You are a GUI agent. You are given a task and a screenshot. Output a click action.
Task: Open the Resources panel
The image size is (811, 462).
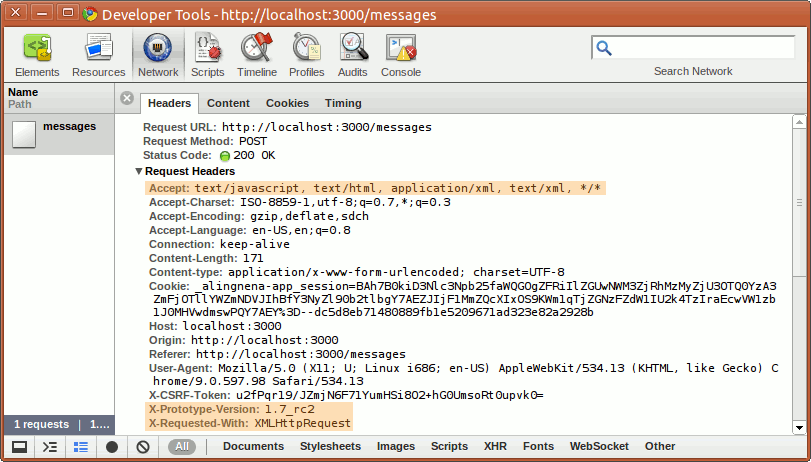[98, 54]
